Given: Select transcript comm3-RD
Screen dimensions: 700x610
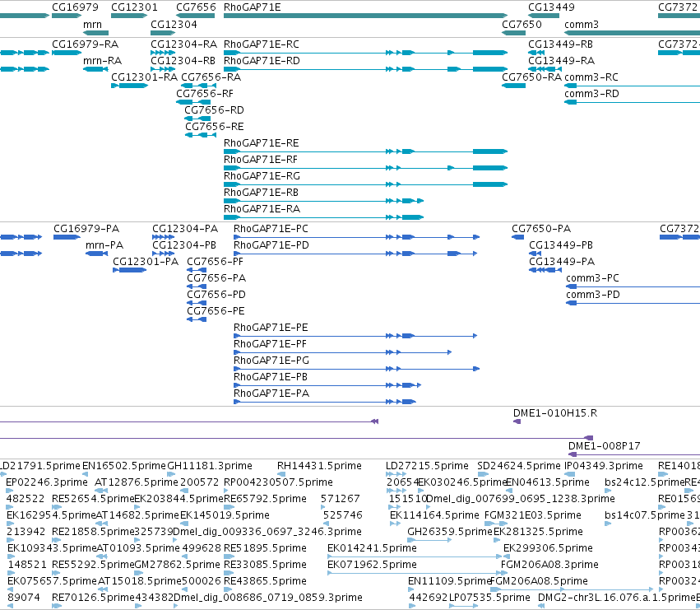Looking at the screenshot, I should (x=591, y=95).
